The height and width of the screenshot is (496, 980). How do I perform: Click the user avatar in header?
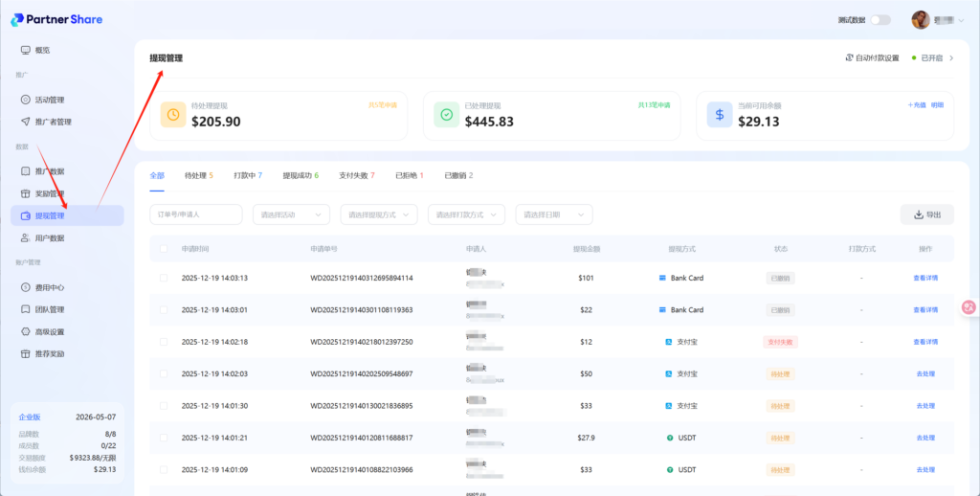pyautogui.click(x=921, y=20)
